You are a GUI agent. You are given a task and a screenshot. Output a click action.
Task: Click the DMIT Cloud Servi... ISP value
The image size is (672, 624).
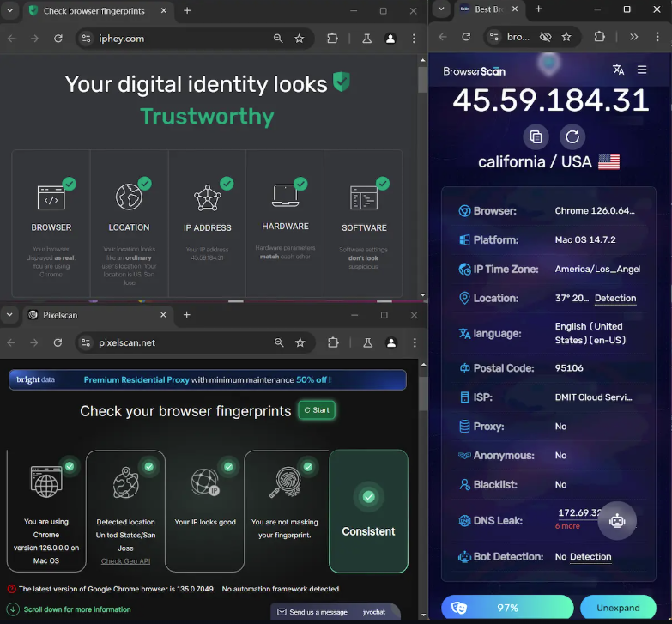tap(594, 397)
